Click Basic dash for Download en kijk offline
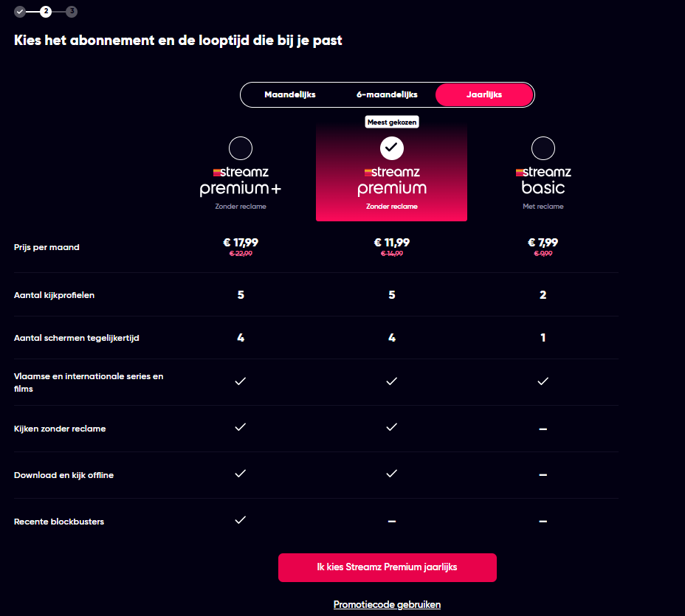Screen dimensions: 685x616 543,475
